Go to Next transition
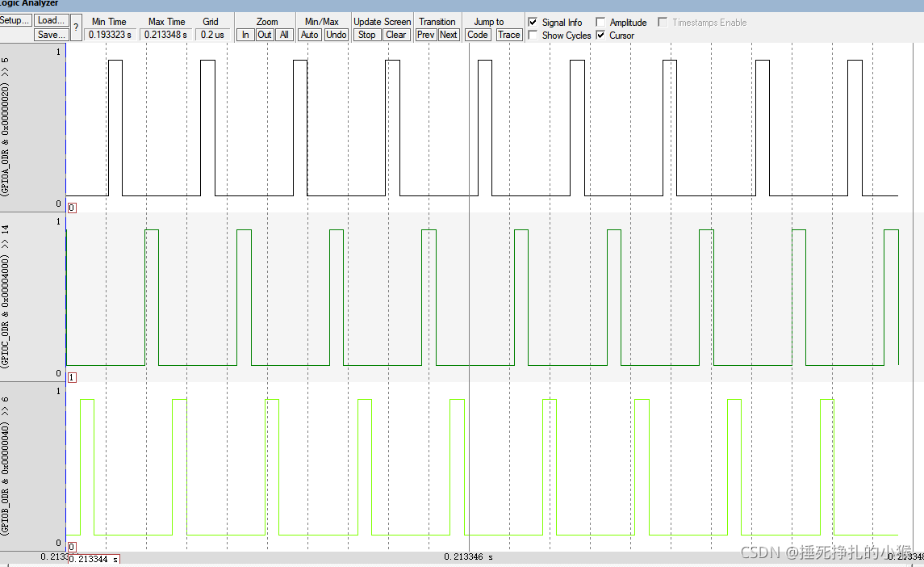 [x=448, y=35]
